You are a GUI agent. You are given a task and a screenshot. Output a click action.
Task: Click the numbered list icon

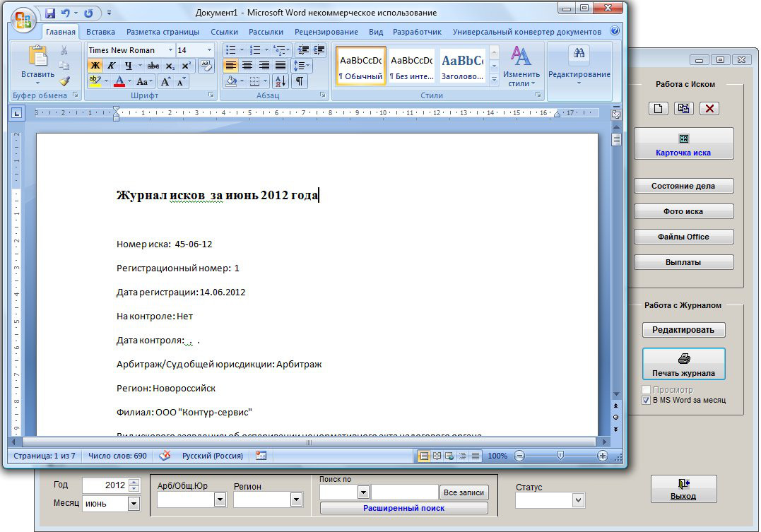(255, 50)
